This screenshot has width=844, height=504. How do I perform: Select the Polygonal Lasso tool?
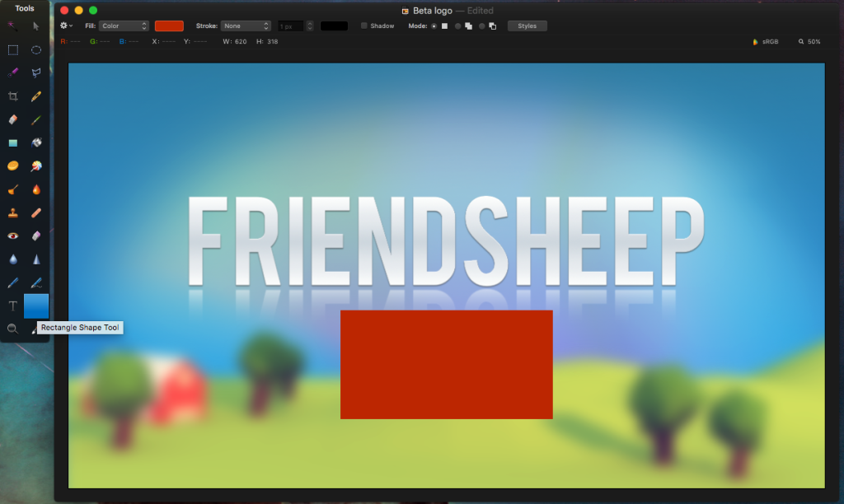(36, 72)
